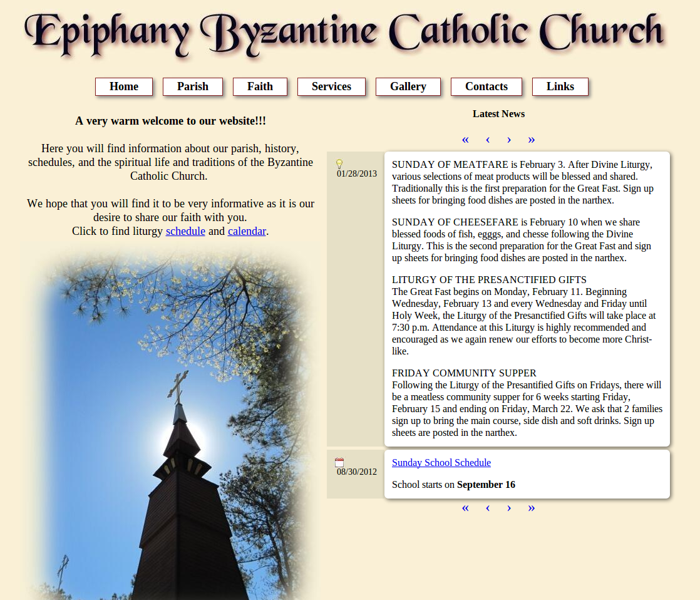The width and height of the screenshot is (700, 600).
Task: Follow the liturgy schedule link
Action: (x=185, y=231)
